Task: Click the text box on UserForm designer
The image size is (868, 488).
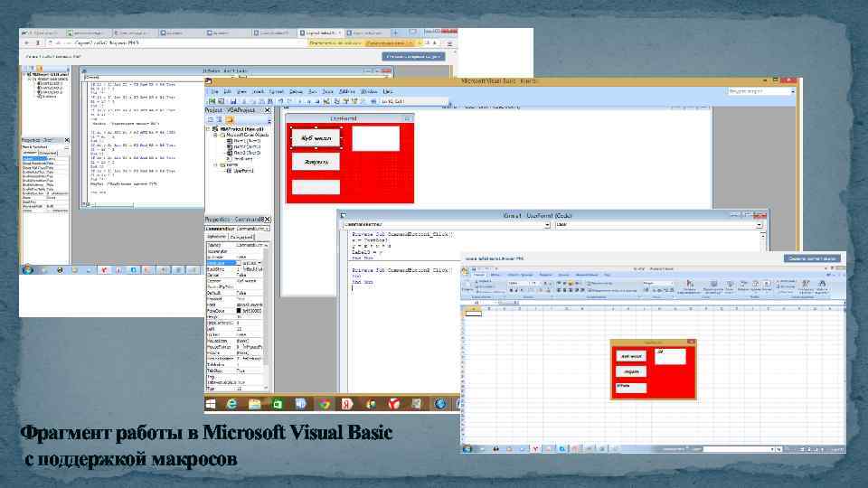Action: pos(375,138)
